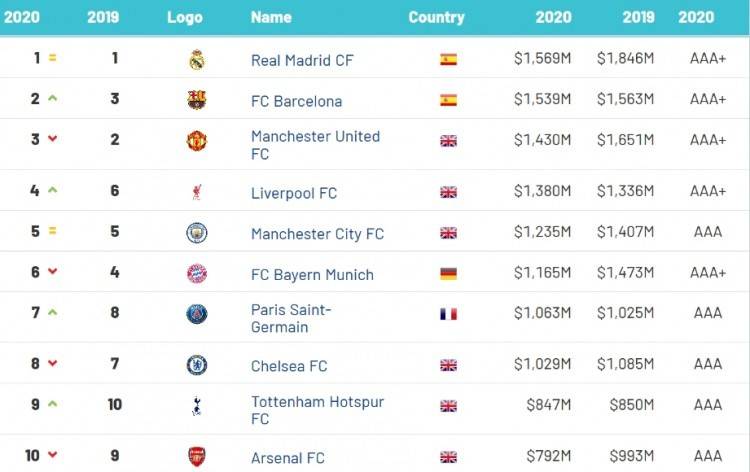
Task: Click the Tottenham Hotspur crest logo
Action: point(197,406)
